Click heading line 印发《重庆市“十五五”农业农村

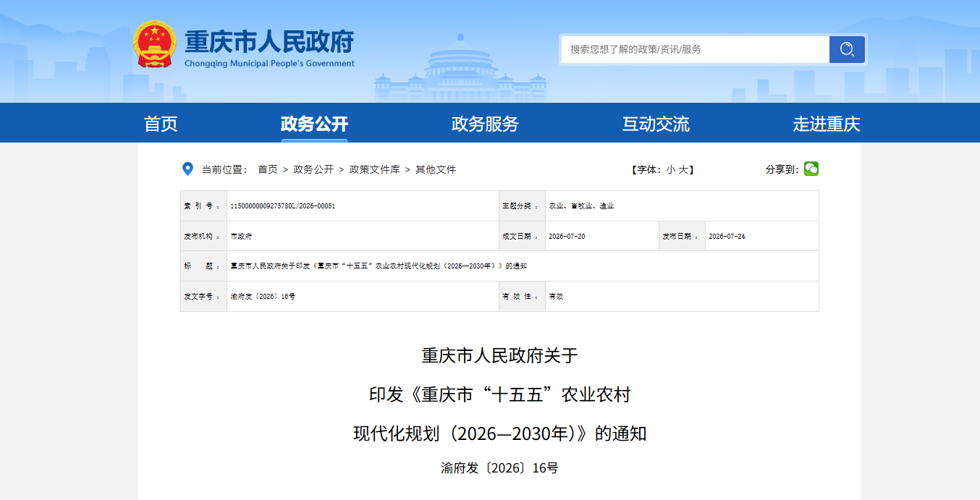click(x=499, y=394)
